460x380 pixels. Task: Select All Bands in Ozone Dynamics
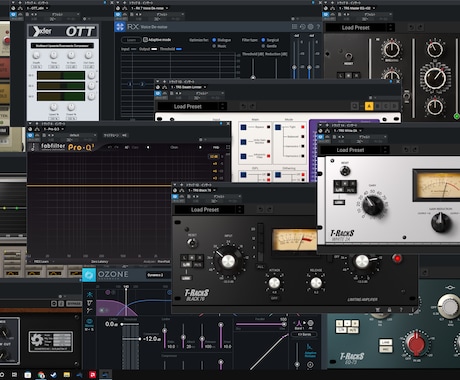point(304,334)
